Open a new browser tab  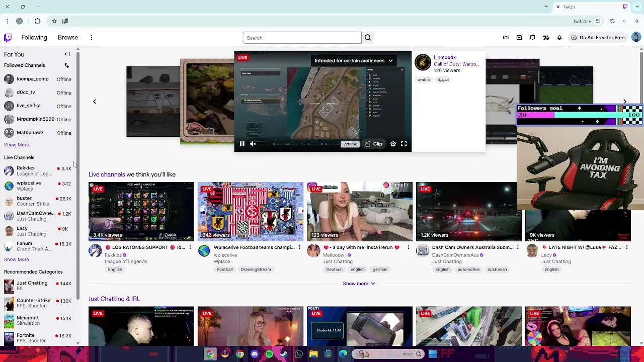[546, 7]
